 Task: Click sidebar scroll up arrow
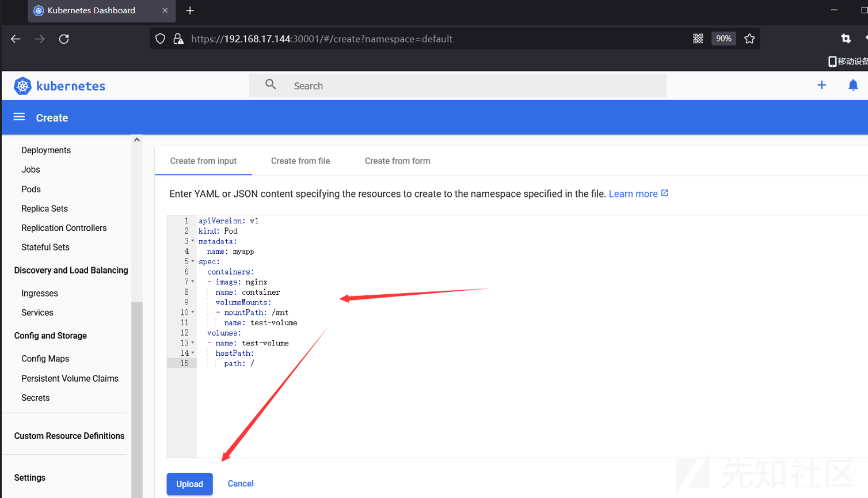(x=137, y=140)
